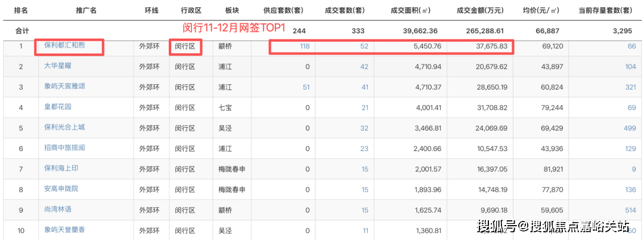Click supply count 51 for 象屿天宸雅颂
644x240 pixels.
click(x=306, y=87)
